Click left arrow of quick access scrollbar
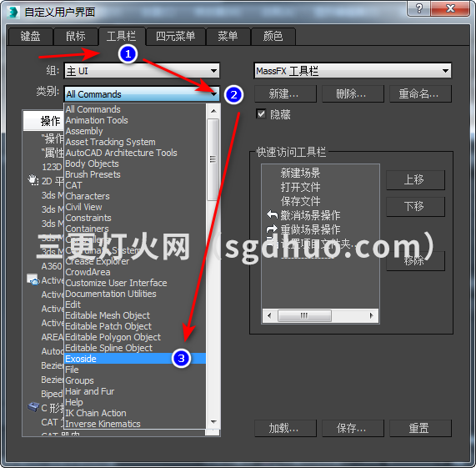Image resolution: width=476 pixels, height=468 pixels. point(269,316)
